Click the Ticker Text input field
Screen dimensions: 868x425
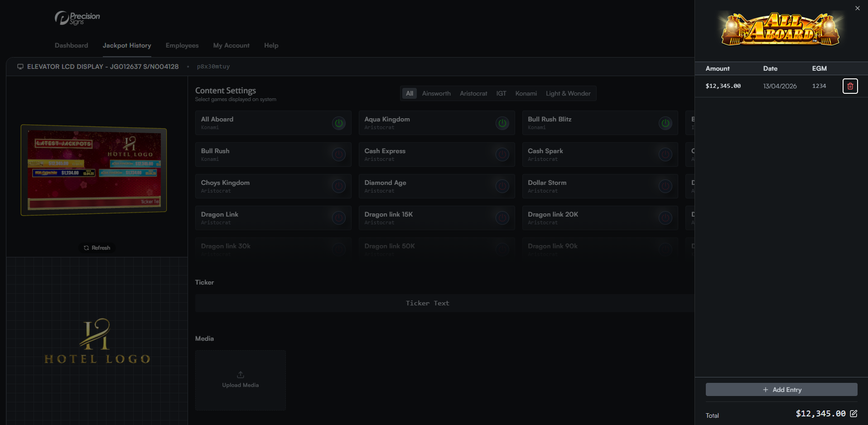[427, 303]
